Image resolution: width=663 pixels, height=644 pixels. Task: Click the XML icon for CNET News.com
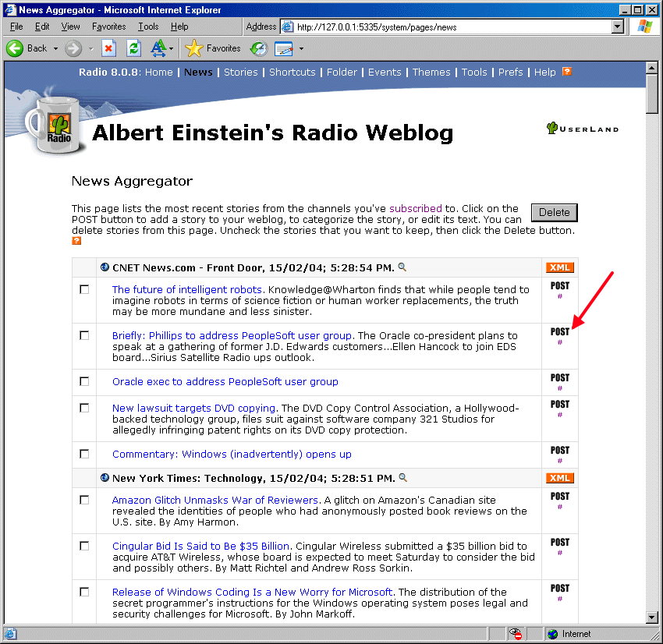tap(559, 267)
